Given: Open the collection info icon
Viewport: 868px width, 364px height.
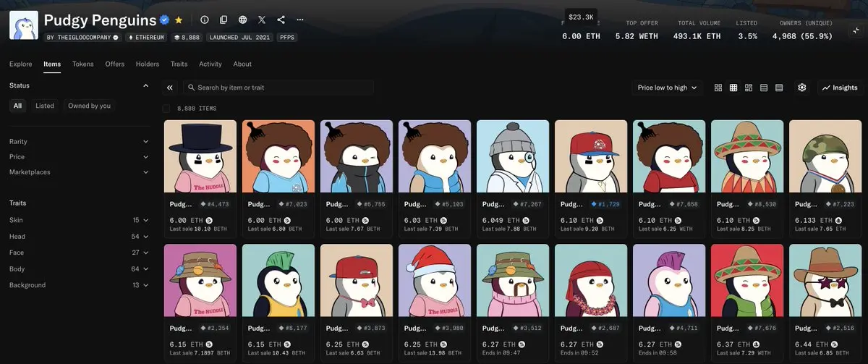Looking at the screenshot, I should (204, 20).
